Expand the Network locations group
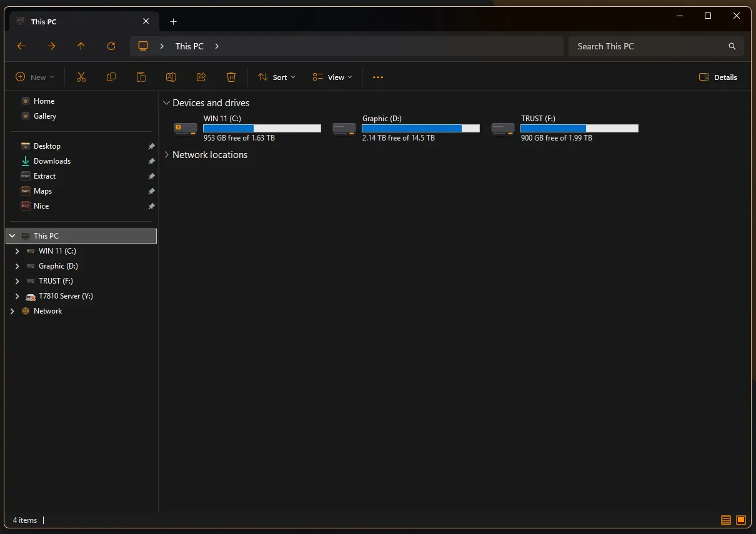 click(x=166, y=155)
